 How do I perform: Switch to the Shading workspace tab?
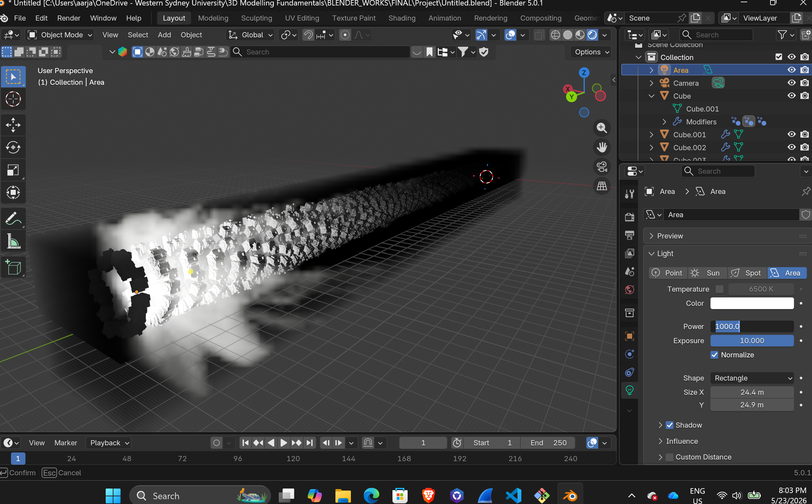[x=402, y=18]
